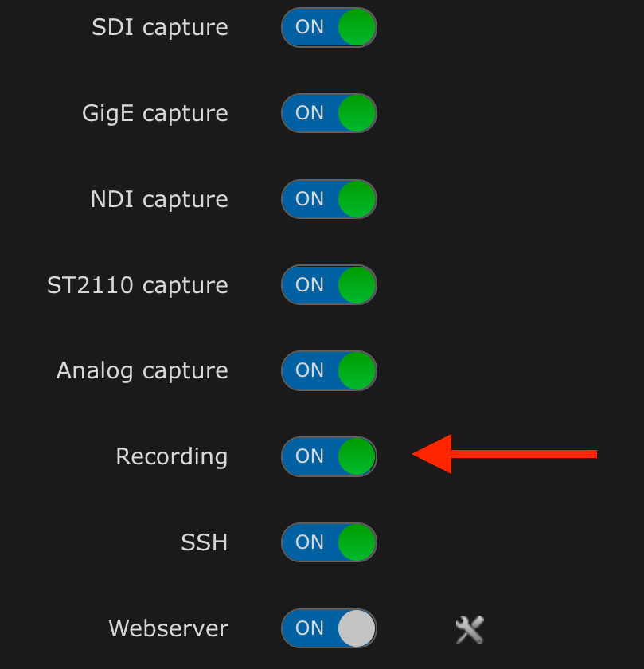This screenshot has height=669, width=644.
Task: Click the SDI capture label
Action: coord(160,27)
